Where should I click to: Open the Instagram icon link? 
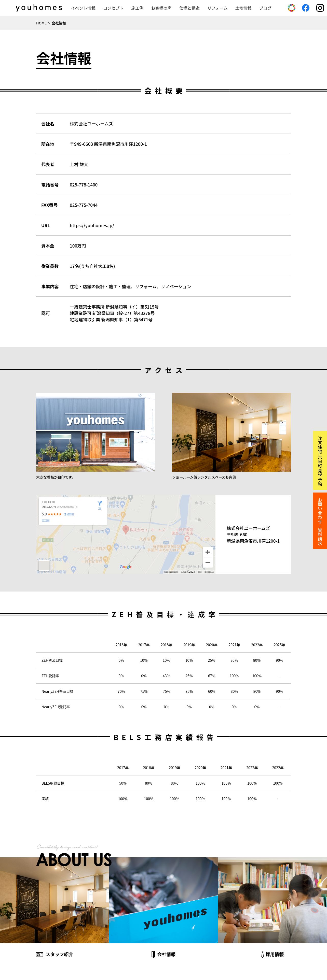pyautogui.click(x=320, y=8)
